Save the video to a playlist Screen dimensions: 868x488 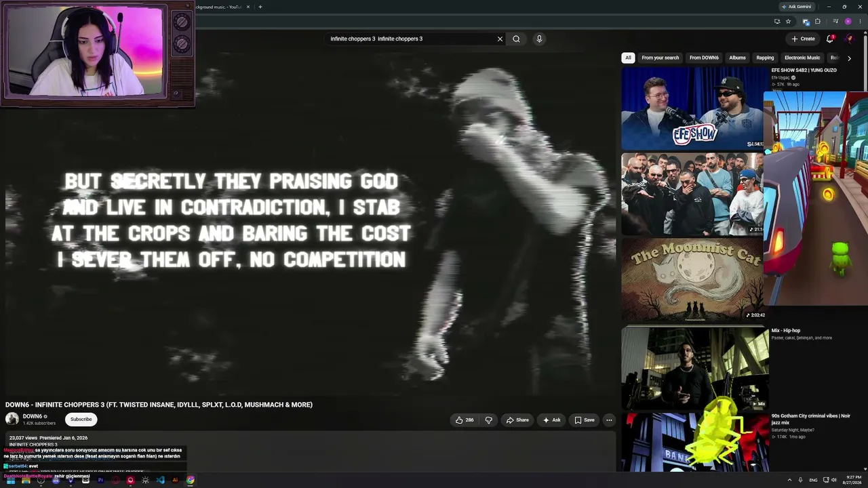pyautogui.click(x=585, y=420)
